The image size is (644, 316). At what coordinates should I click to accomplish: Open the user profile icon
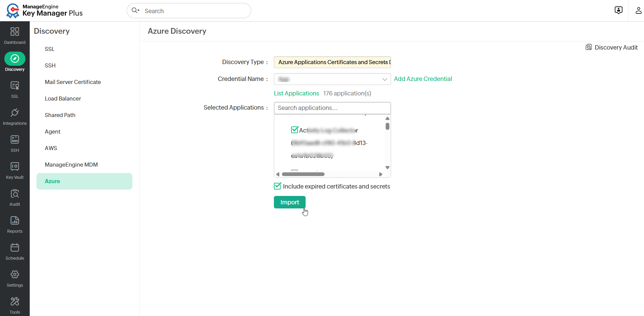[638, 10]
